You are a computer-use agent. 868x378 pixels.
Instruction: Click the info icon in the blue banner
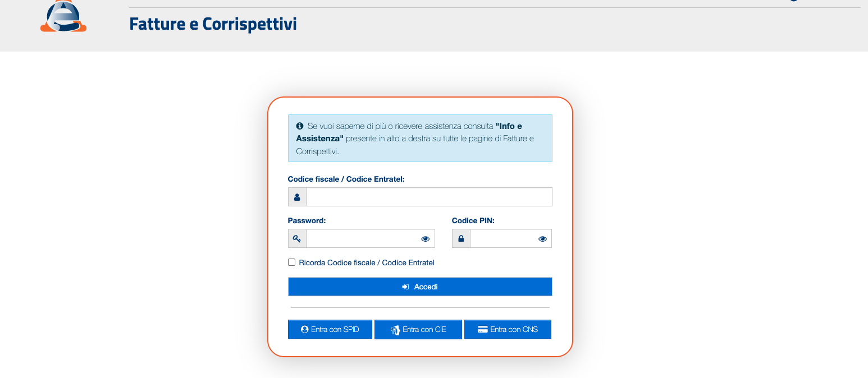coord(300,126)
